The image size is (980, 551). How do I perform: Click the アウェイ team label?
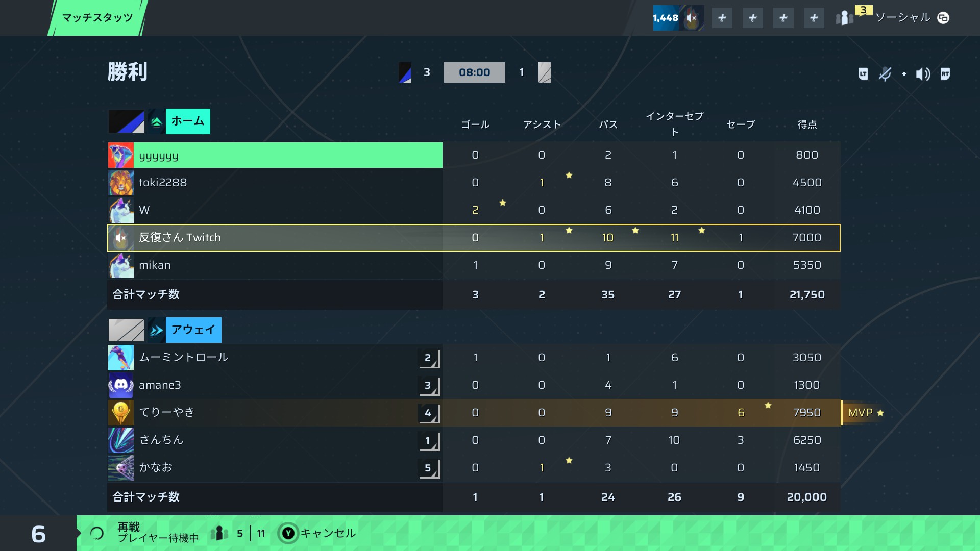[x=193, y=330]
